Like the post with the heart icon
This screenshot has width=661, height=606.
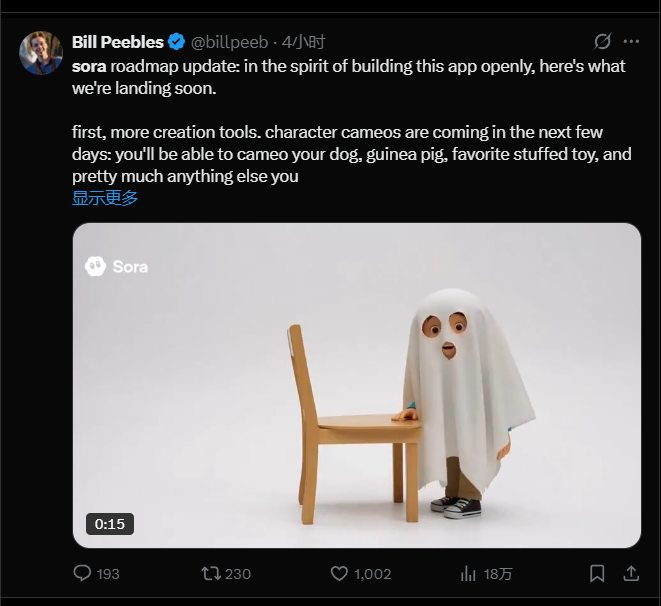pyautogui.click(x=339, y=574)
